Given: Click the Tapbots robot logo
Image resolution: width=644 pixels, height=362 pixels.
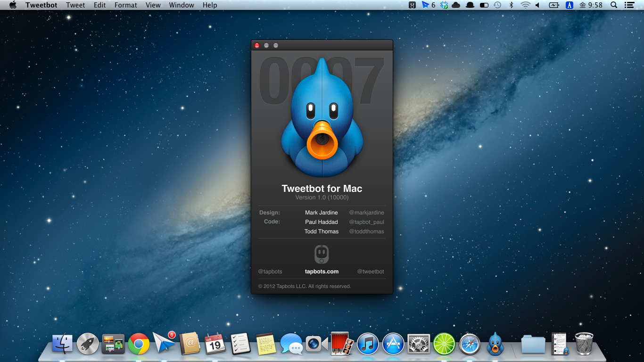Looking at the screenshot, I should [x=322, y=254].
